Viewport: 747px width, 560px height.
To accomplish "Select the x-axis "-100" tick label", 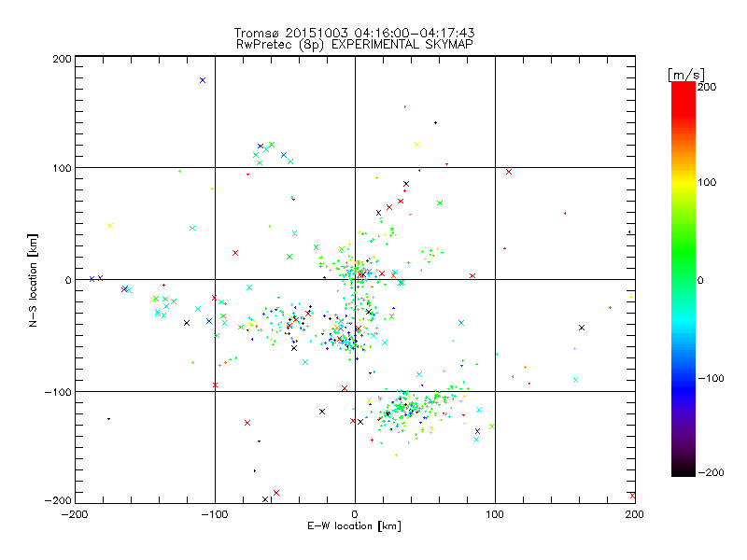I will click(215, 514).
